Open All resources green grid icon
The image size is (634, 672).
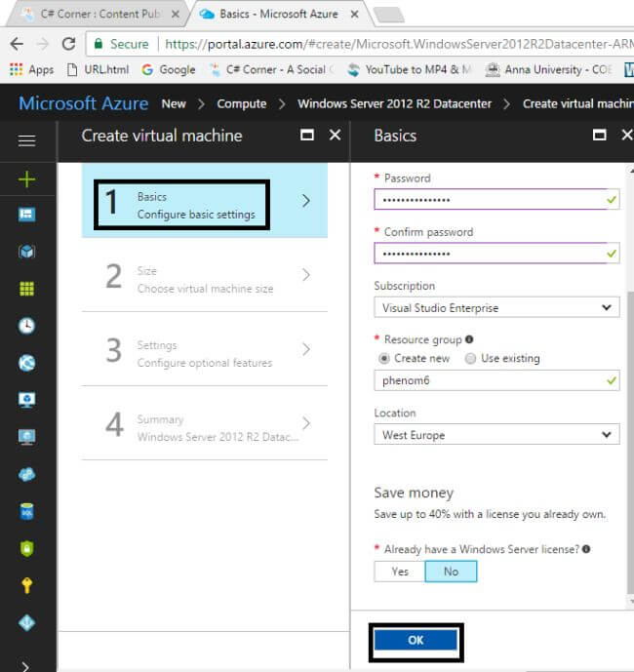click(26, 289)
